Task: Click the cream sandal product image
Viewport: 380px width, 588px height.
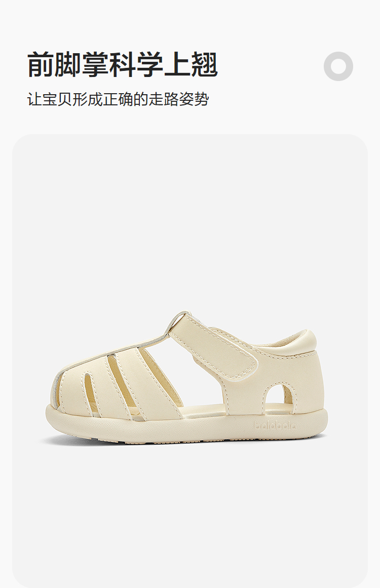Action: pyautogui.click(x=186, y=378)
